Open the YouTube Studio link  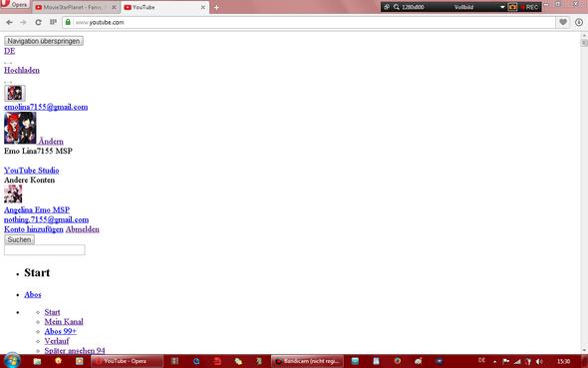32,171
